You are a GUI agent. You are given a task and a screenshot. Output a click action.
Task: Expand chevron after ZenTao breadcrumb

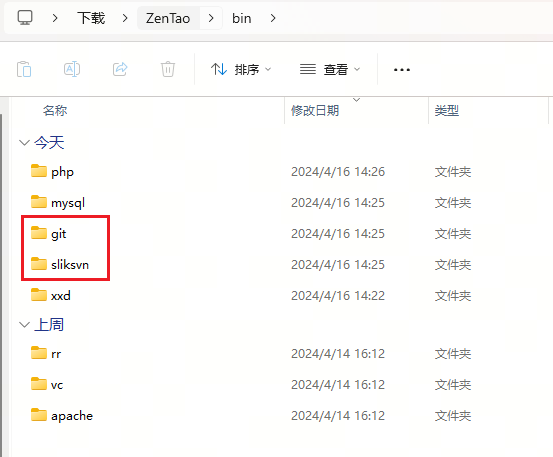pyautogui.click(x=211, y=18)
